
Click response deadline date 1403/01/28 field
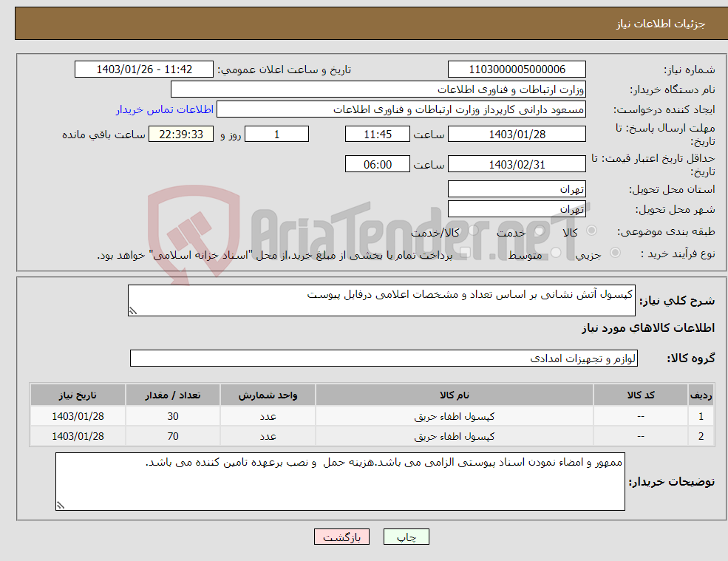517,135
